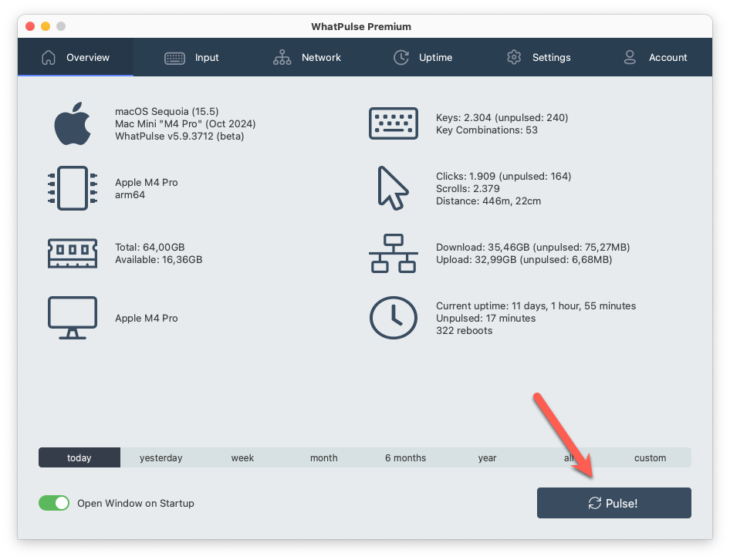Screen dimensions: 730x560
Task: Click the Apple logo system icon
Action: 73,124
